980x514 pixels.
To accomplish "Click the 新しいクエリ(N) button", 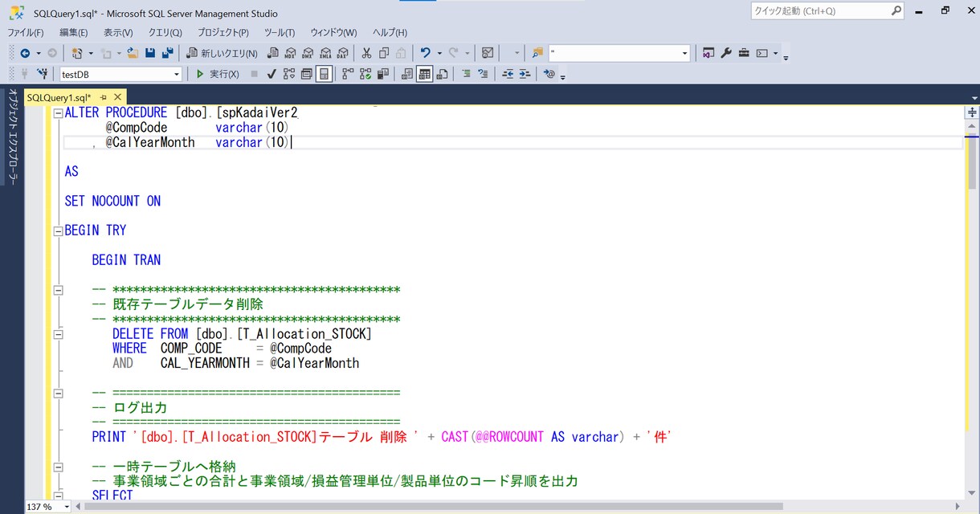I will click(x=223, y=53).
